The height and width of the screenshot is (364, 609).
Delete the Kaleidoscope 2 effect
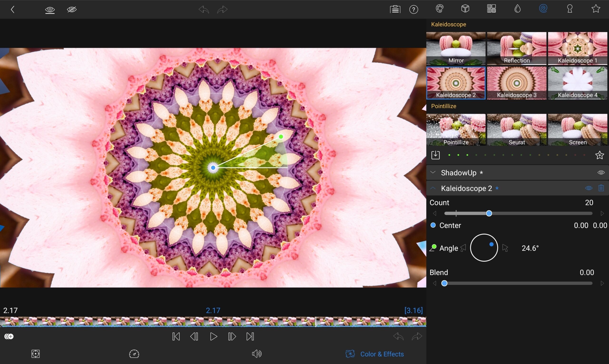[601, 188]
